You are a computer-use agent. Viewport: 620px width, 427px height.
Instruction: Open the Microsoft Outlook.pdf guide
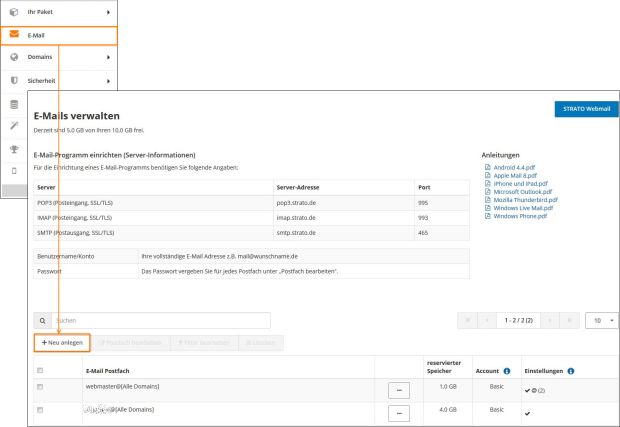tap(523, 192)
